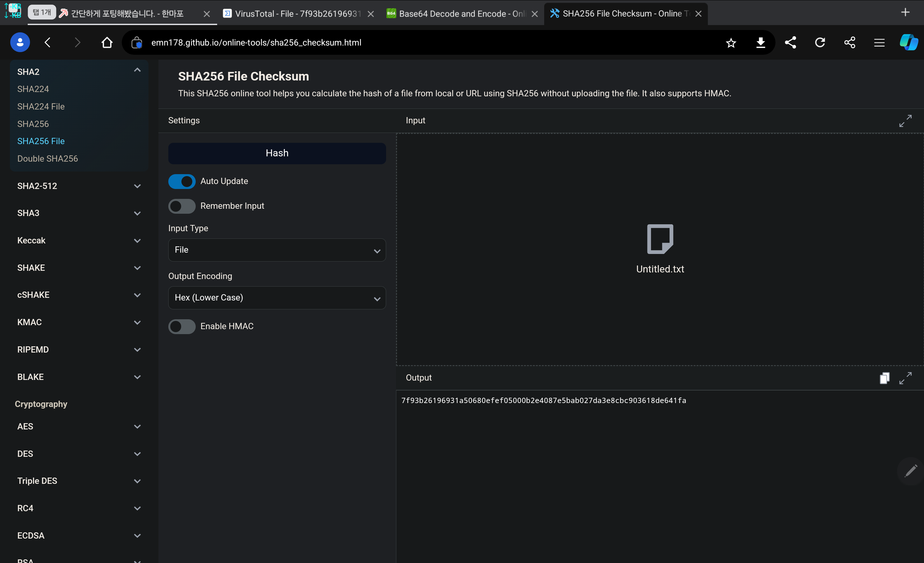Click the expand input panel icon
The width and height of the screenshot is (924, 563).
point(906,121)
